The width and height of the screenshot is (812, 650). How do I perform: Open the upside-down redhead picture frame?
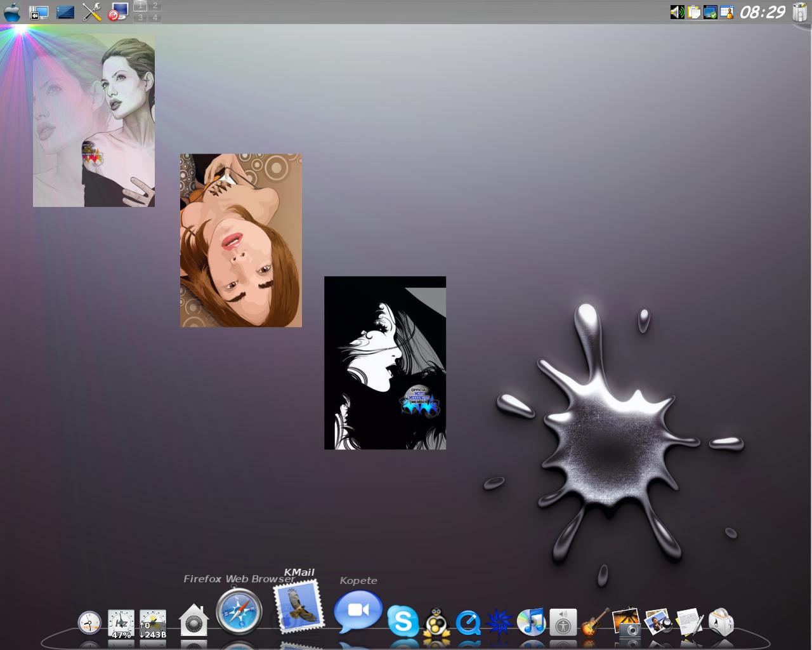point(241,241)
